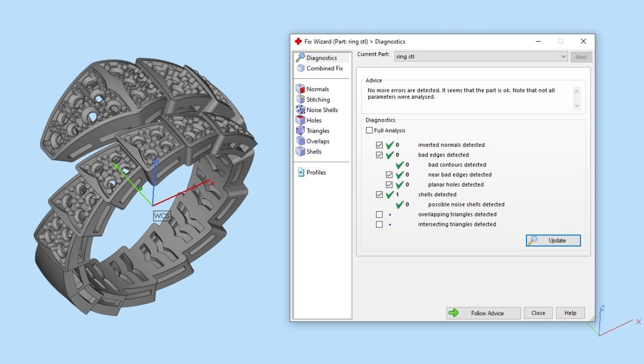Select the Stitching icon in sidebar
The width and height of the screenshot is (644, 364).
pos(301,100)
